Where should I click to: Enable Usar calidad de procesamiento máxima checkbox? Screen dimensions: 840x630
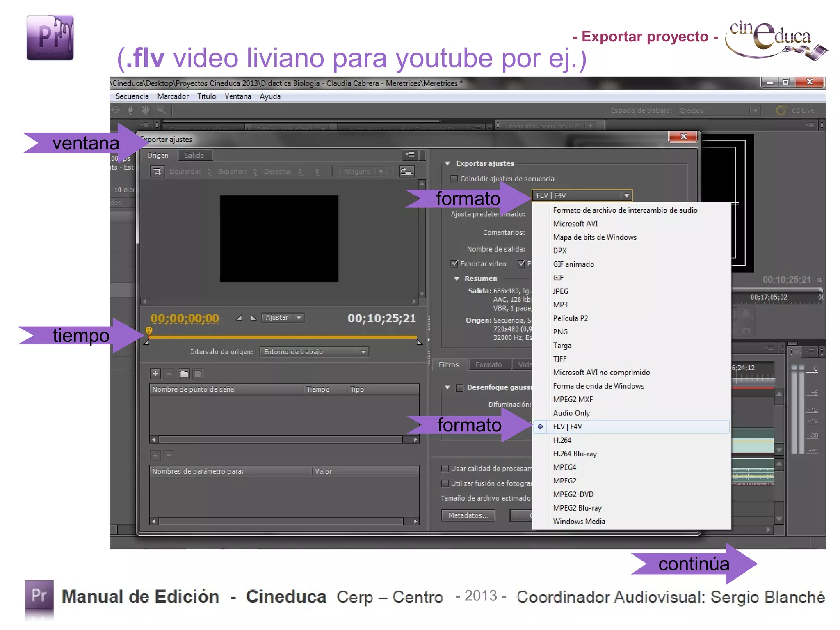[x=445, y=469]
